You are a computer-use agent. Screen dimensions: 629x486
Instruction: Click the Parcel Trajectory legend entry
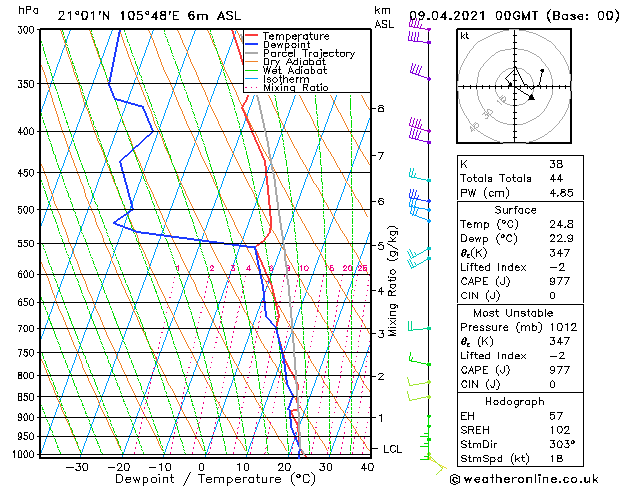[x=300, y=53]
